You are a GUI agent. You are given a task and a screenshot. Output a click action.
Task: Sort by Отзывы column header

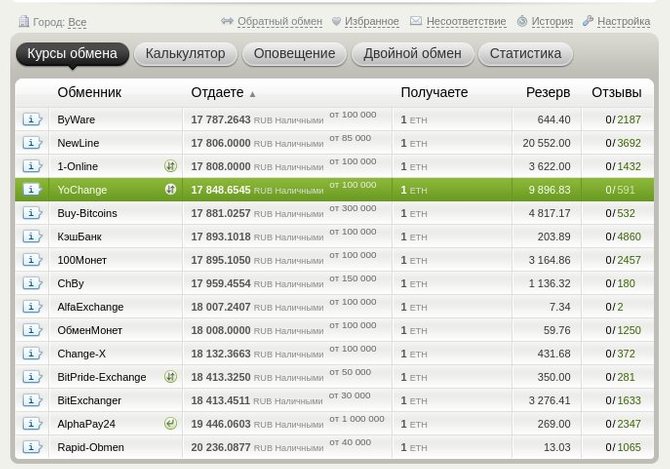tap(617, 92)
